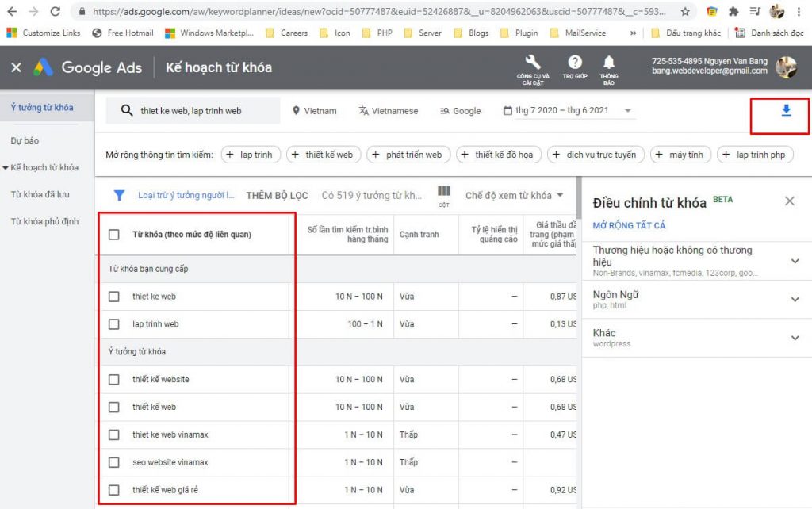The width and height of the screenshot is (812, 509).
Task: Click the Loại trừ ý tưởng người lớn filter link
Action: (186, 195)
